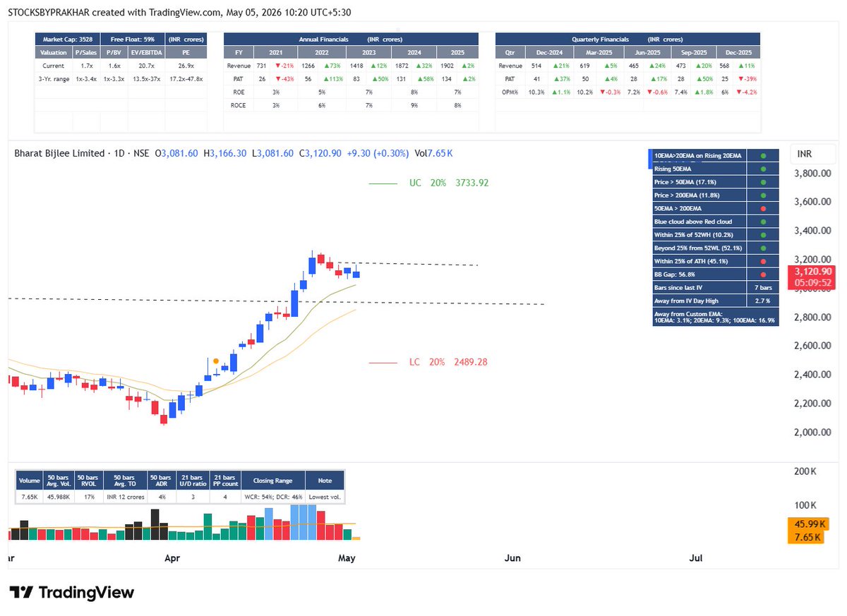
Task: Click the OPM% row label
Action: coord(508,92)
